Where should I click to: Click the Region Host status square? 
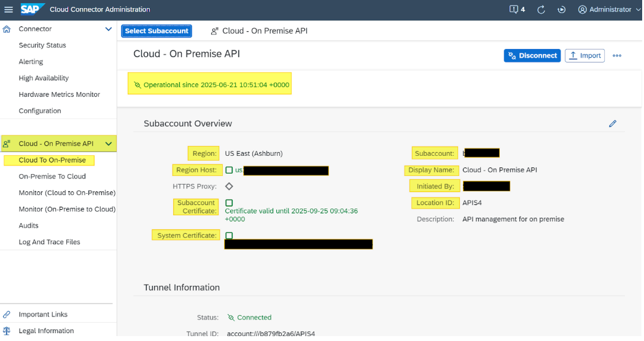pyautogui.click(x=229, y=170)
